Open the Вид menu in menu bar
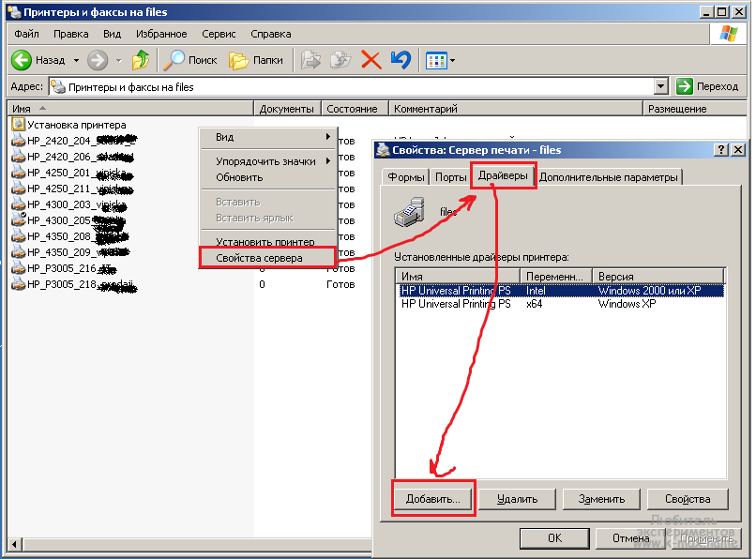This screenshot has width=756, height=559. tap(112, 34)
